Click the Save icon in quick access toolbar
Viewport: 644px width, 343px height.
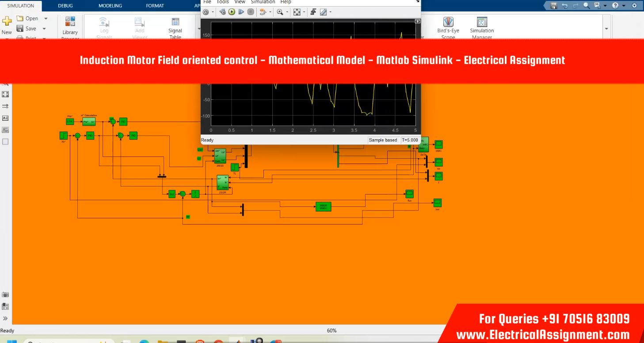tap(554, 6)
